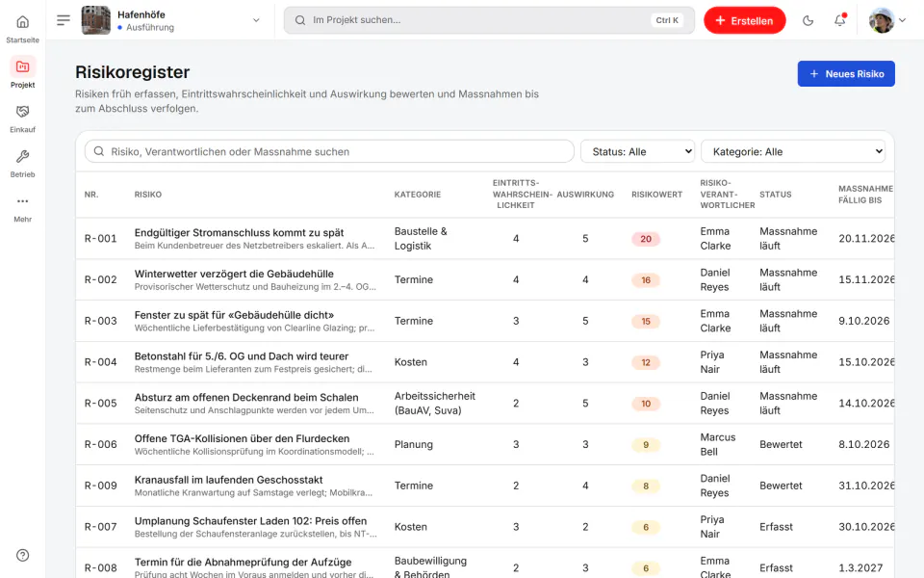Open risk 'Endgültiger Stromanschluss kommt zu spät'

point(240,233)
